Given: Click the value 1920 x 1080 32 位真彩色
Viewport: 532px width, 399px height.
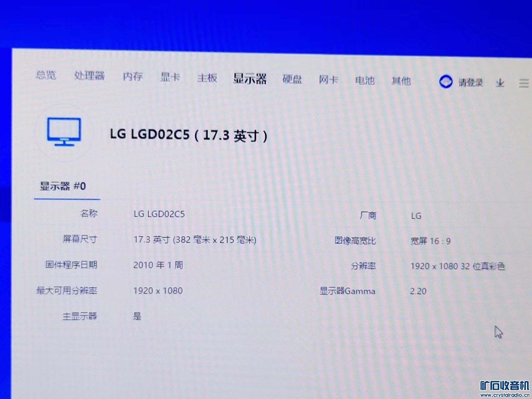Looking at the screenshot, I should [457, 266].
